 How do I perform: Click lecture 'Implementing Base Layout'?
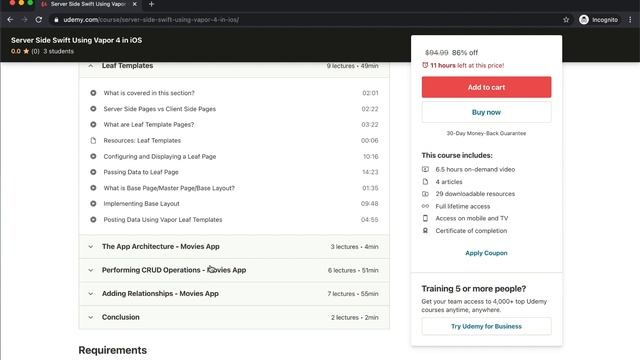point(141,204)
